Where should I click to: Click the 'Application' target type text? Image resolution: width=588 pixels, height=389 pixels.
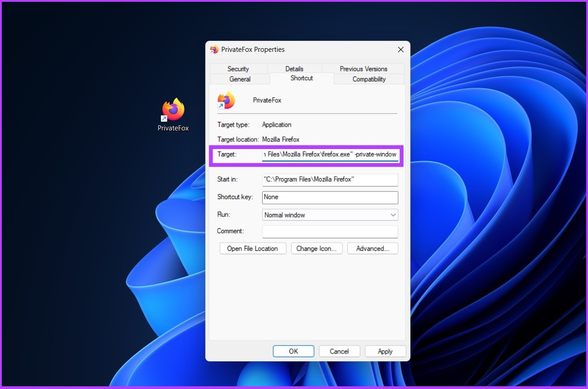click(x=277, y=125)
